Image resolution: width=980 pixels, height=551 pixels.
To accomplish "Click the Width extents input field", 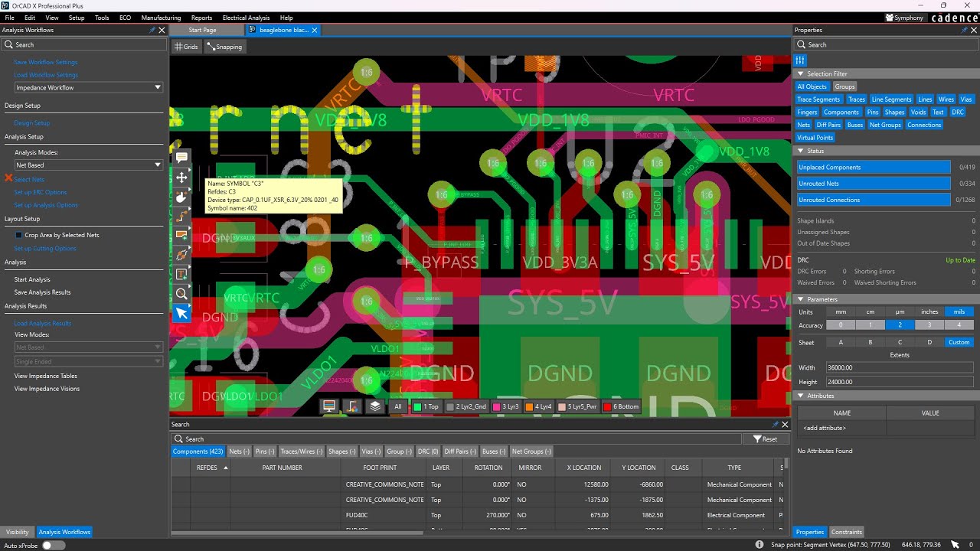I will tap(899, 368).
